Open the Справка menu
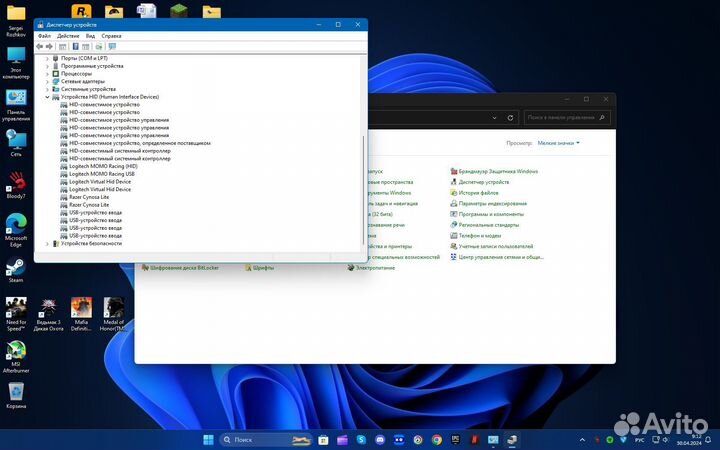The image size is (720, 450). [x=111, y=35]
